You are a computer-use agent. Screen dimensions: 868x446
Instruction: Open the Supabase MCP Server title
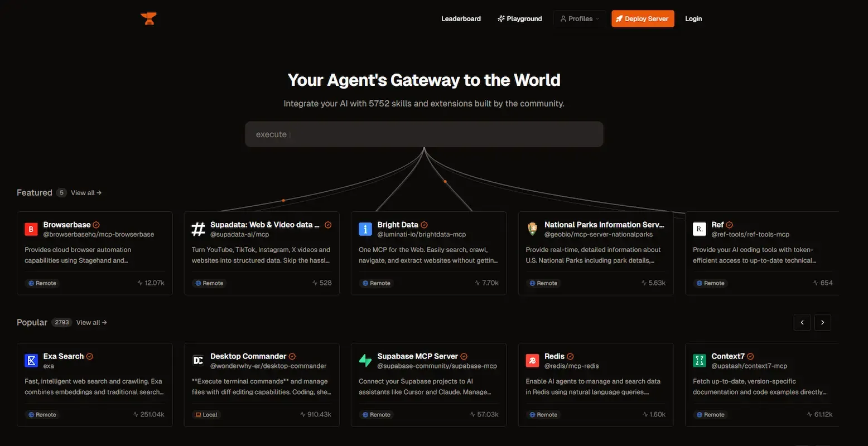417,356
